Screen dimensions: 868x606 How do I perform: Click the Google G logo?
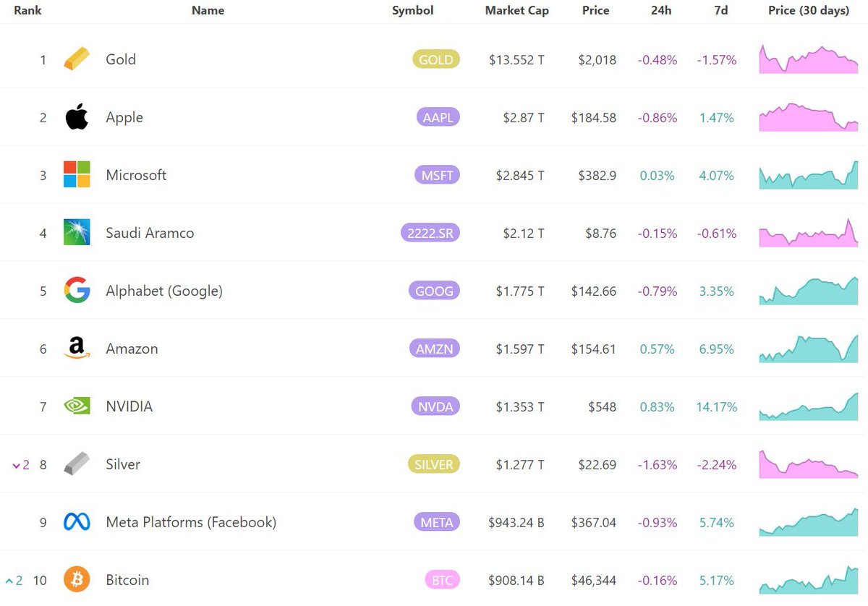coord(77,290)
